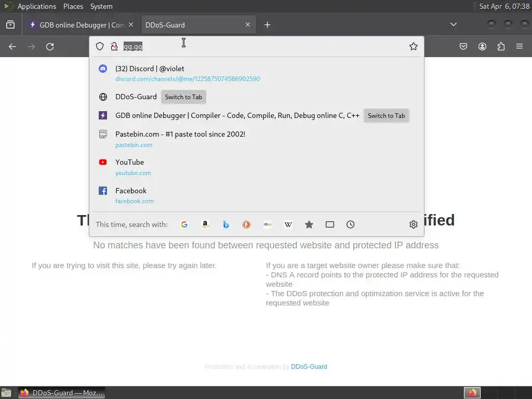Click the insecure connection padlock icon
The width and height of the screenshot is (532, 399).
point(114,46)
